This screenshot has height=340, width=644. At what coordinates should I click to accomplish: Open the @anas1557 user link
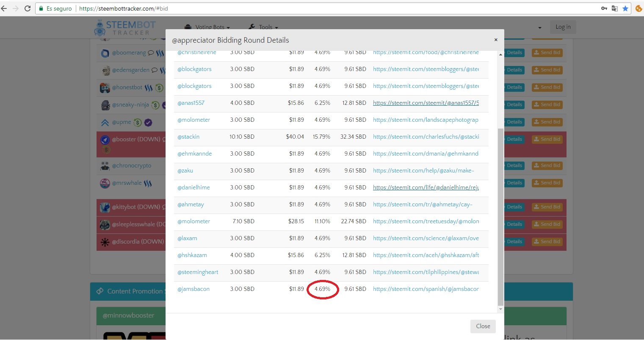191,103
